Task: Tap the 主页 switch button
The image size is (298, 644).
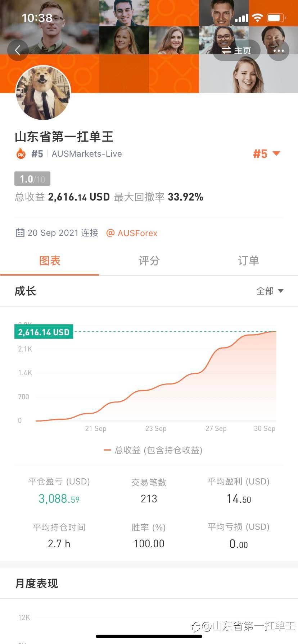Action: coord(236,51)
